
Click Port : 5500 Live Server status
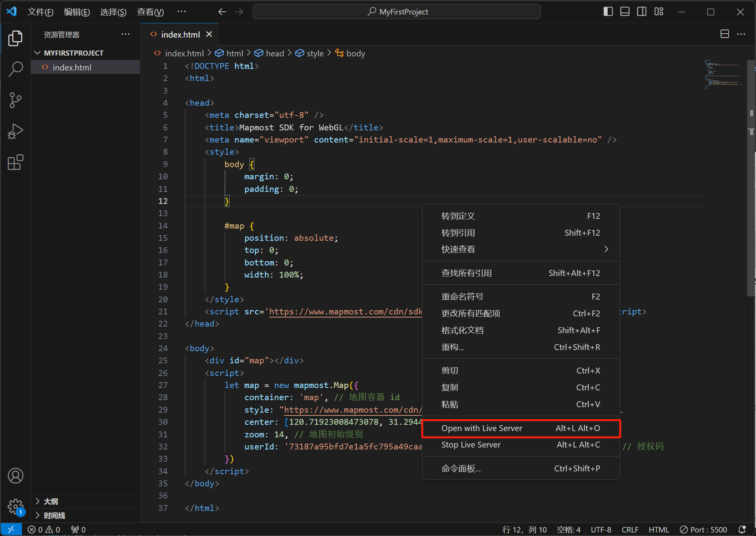tap(704, 529)
